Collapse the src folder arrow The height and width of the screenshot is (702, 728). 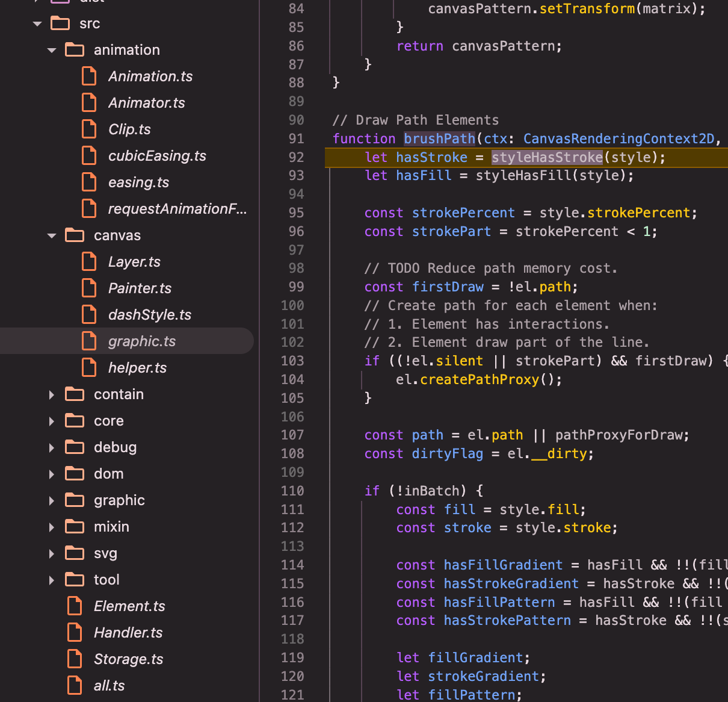[x=37, y=24]
